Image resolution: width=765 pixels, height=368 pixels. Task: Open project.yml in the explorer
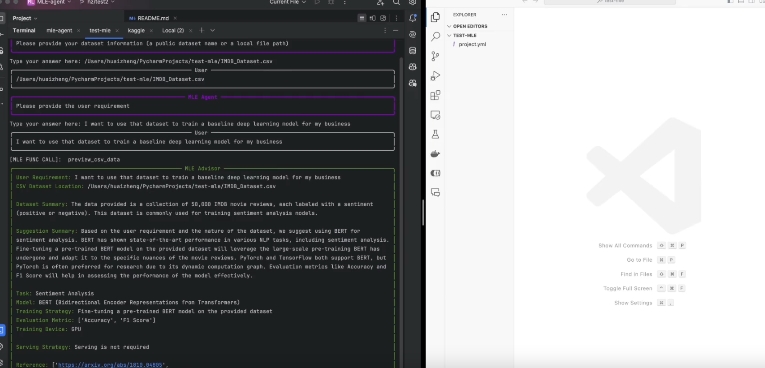tap(472, 44)
